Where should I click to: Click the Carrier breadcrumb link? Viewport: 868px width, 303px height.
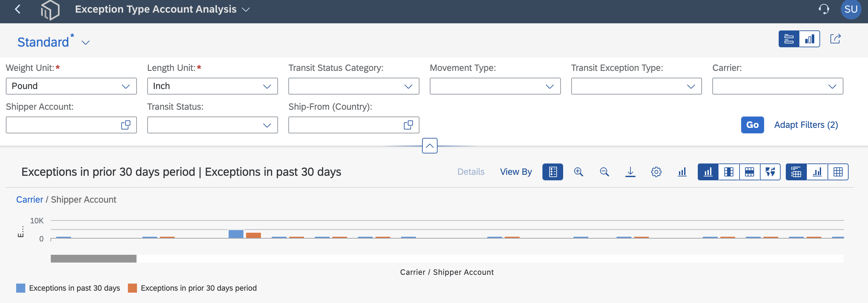pyautogui.click(x=30, y=199)
